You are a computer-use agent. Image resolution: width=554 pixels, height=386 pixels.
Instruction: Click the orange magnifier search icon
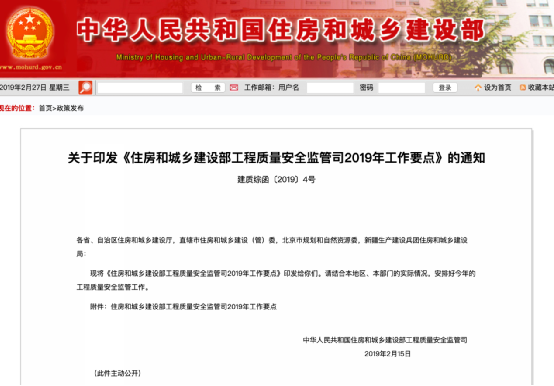(85, 88)
